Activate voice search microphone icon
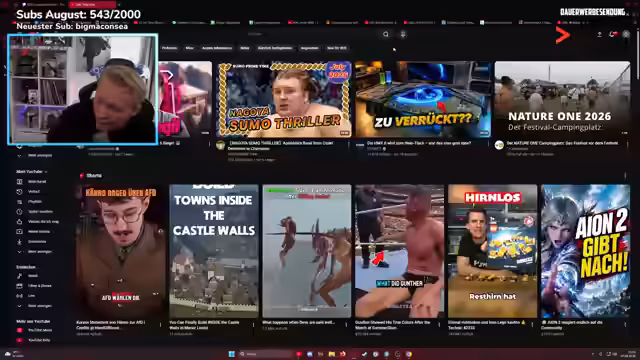The image size is (640, 360). 403,34
